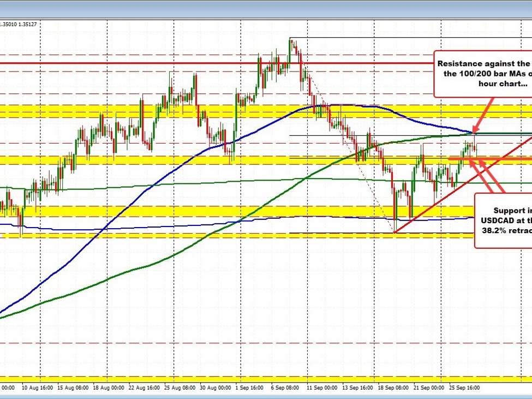Click the 25 Aug 08:00 time label
The height and width of the screenshot is (399, 532).
click(180, 388)
